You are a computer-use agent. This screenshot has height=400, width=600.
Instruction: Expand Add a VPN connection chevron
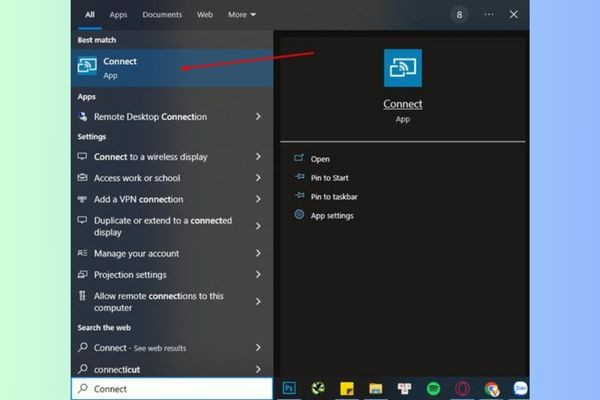(258, 199)
